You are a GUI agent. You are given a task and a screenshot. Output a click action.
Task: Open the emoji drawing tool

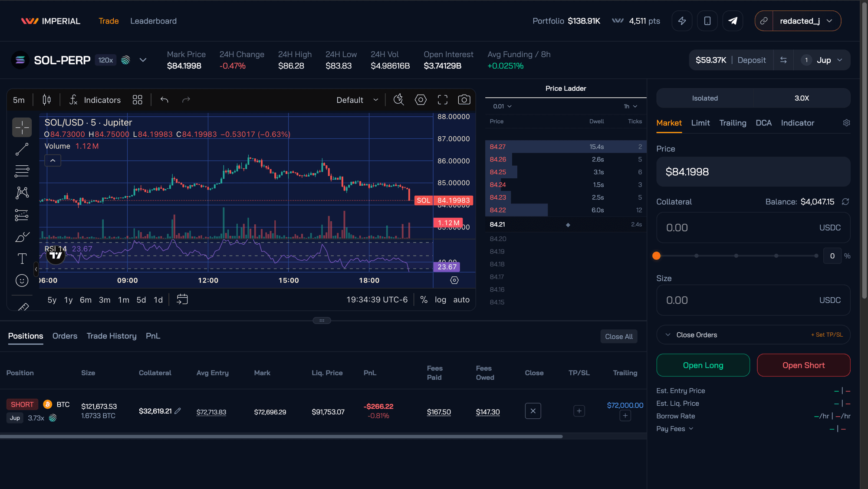[22, 280]
